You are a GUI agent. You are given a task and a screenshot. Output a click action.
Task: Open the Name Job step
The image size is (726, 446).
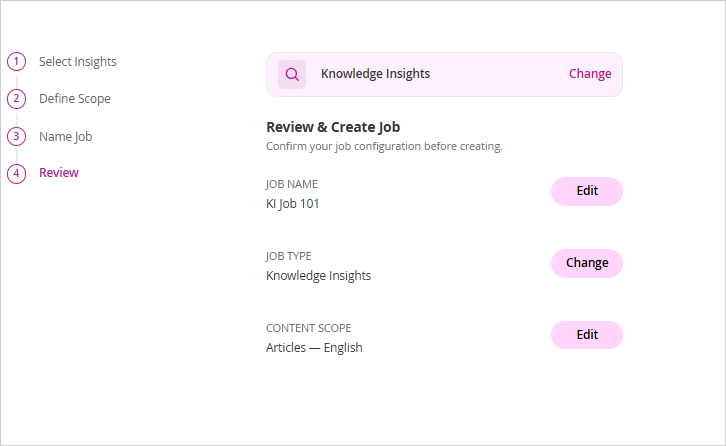click(65, 137)
